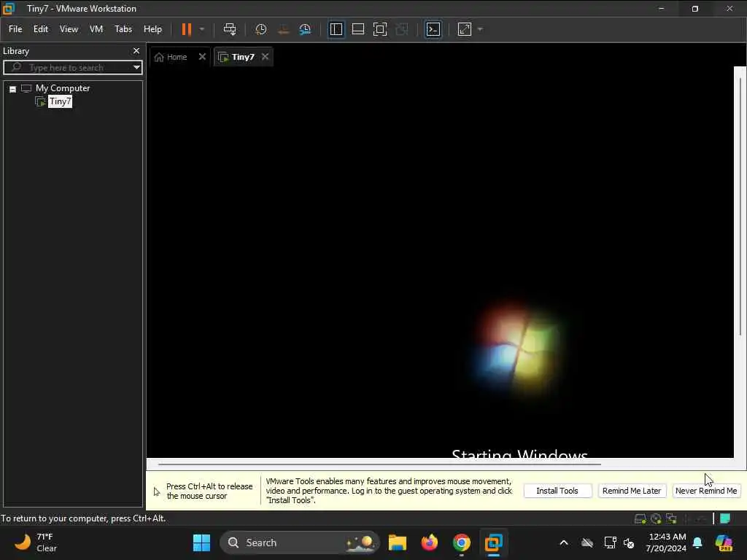Click the Remind Me Later button

point(632,491)
